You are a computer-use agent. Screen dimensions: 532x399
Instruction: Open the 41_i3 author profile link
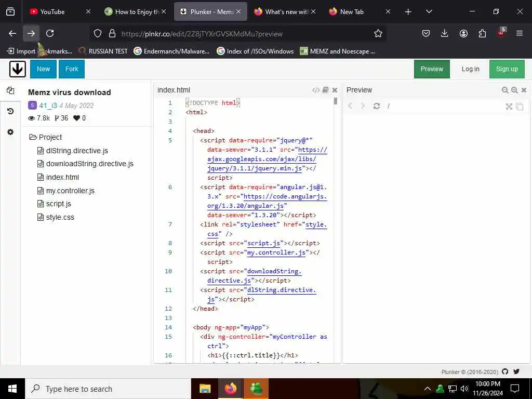point(48,105)
